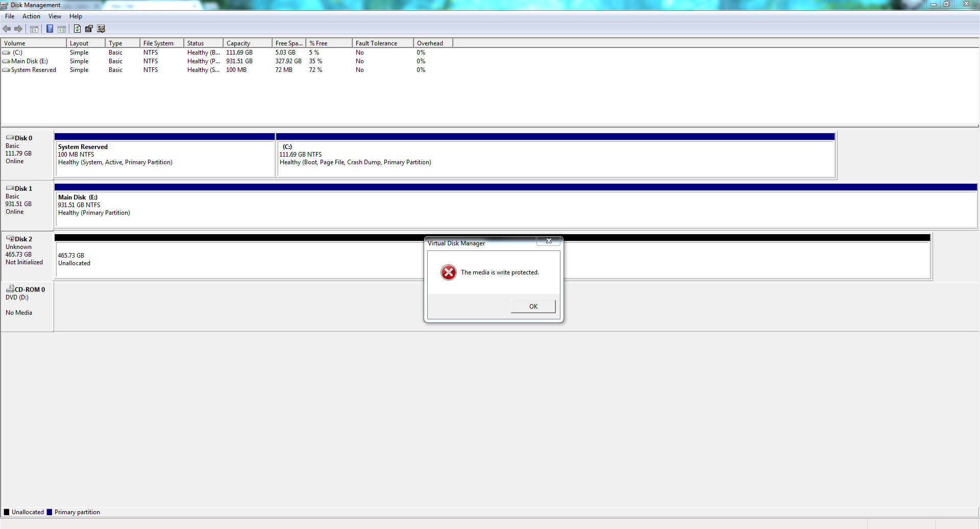
Task: Toggle the Show/Hide Action Pane icon
Action: pyautogui.click(x=62, y=29)
